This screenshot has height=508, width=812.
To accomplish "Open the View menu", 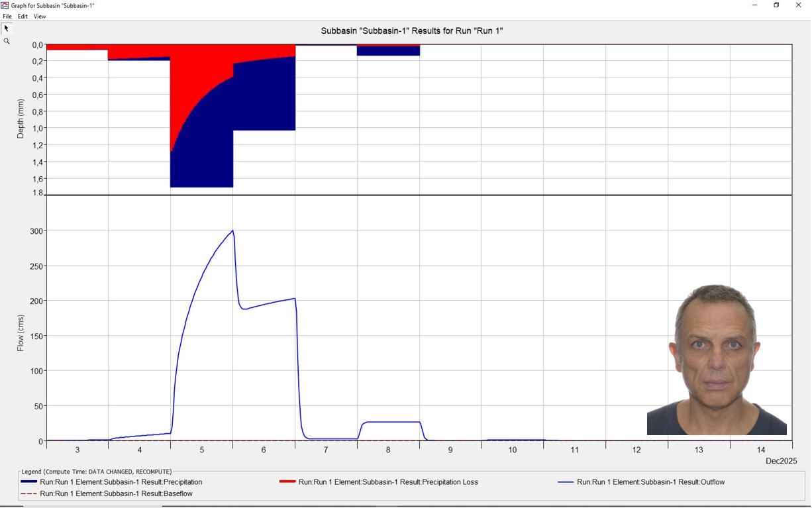I will coord(40,17).
